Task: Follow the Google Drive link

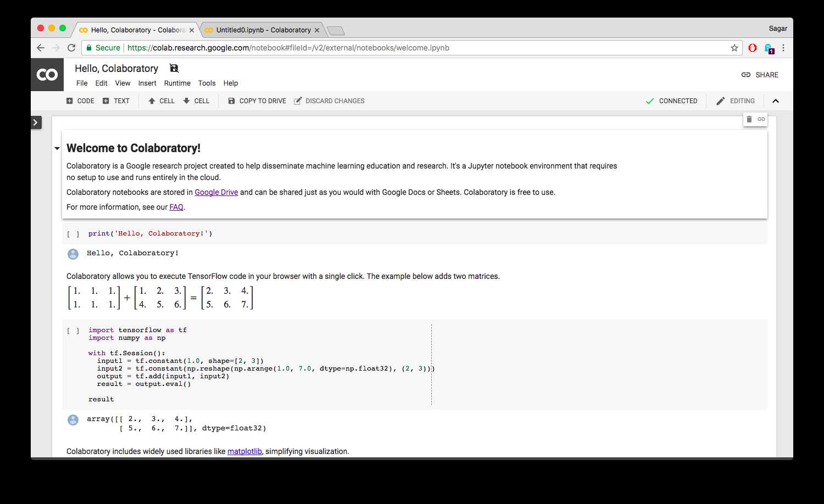Action: (x=216, y=192)
